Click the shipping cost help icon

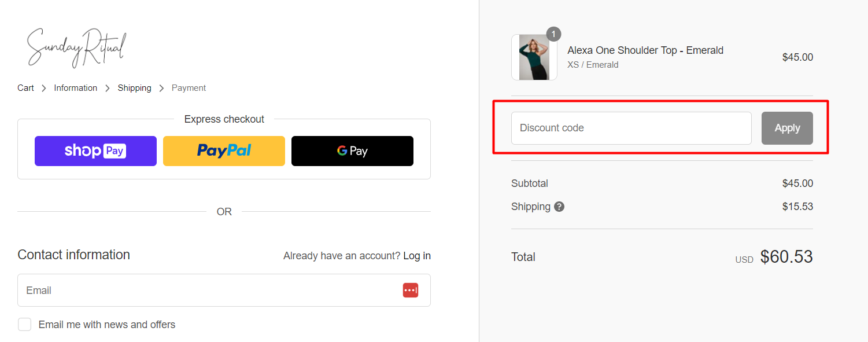[559, 206]
